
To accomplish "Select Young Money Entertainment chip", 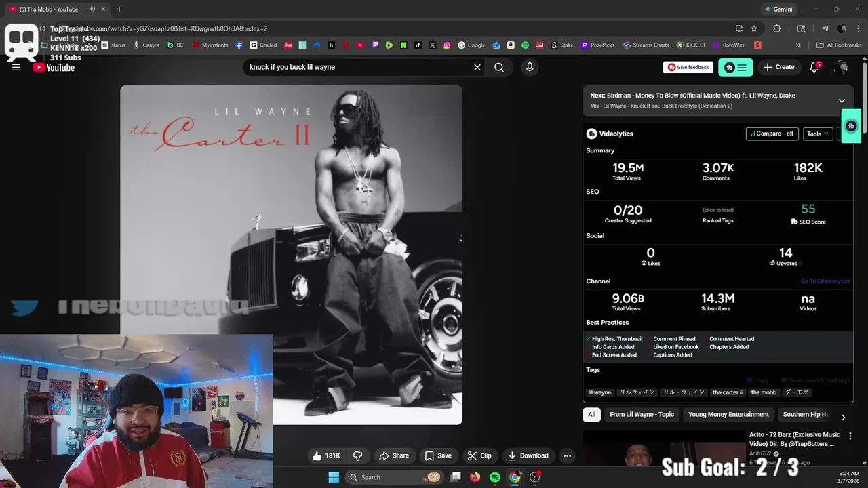I will point(728,414).
